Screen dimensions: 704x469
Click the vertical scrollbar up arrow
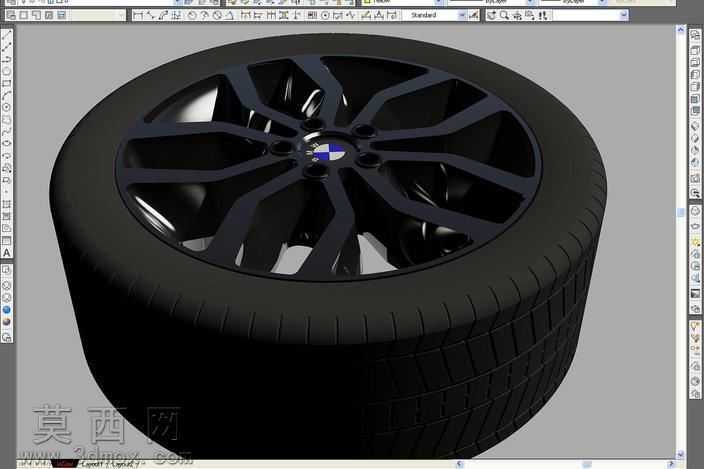point(681,30)
